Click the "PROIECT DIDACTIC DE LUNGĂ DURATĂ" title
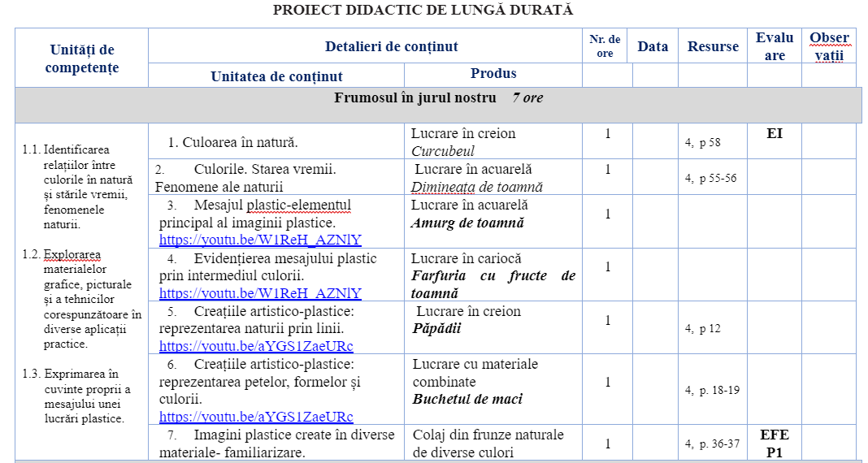The height and width of the screenshot is (463, 868). tap(423, 10)
